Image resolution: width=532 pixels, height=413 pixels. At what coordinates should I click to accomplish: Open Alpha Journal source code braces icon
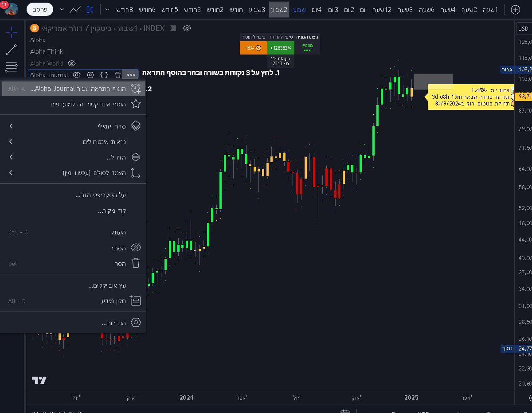[x=104, y=75]
